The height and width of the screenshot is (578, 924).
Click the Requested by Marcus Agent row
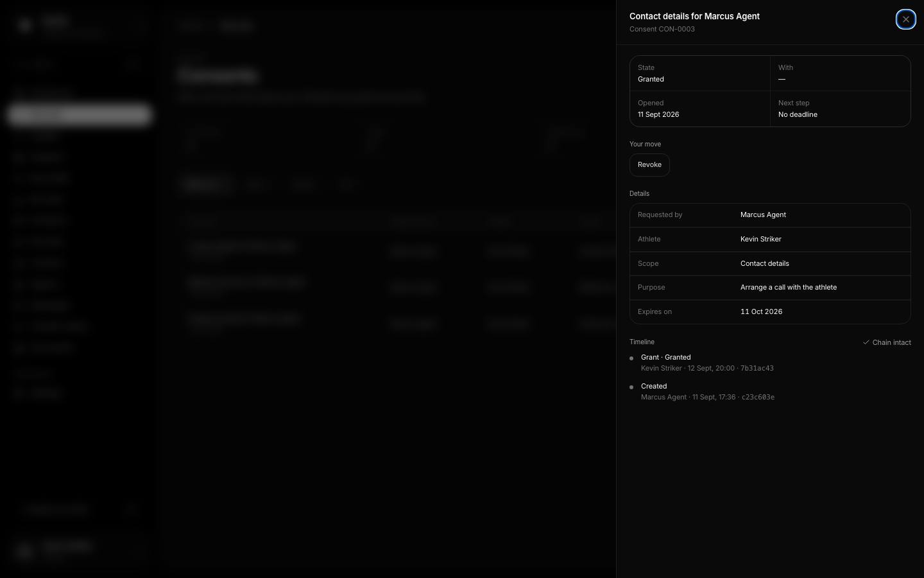[x=770, y=215]
